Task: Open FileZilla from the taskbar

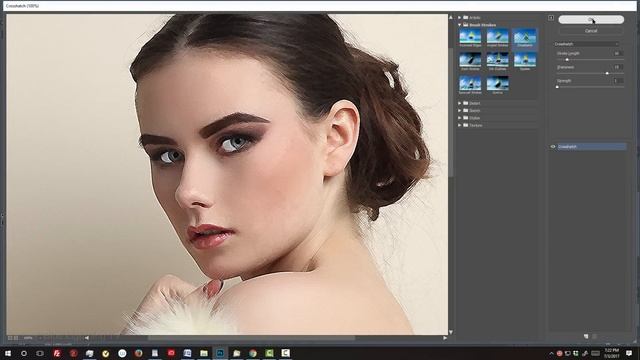Action: tap(57, 353)
